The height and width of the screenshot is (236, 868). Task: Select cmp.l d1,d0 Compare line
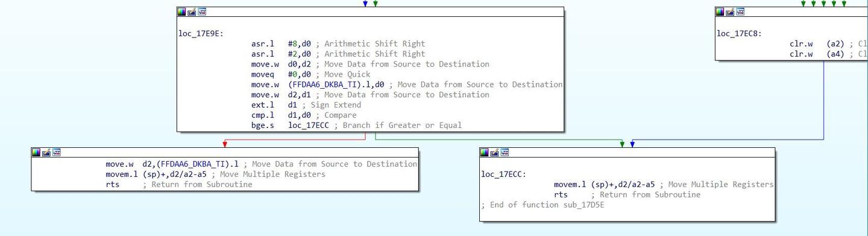[304, 115]
